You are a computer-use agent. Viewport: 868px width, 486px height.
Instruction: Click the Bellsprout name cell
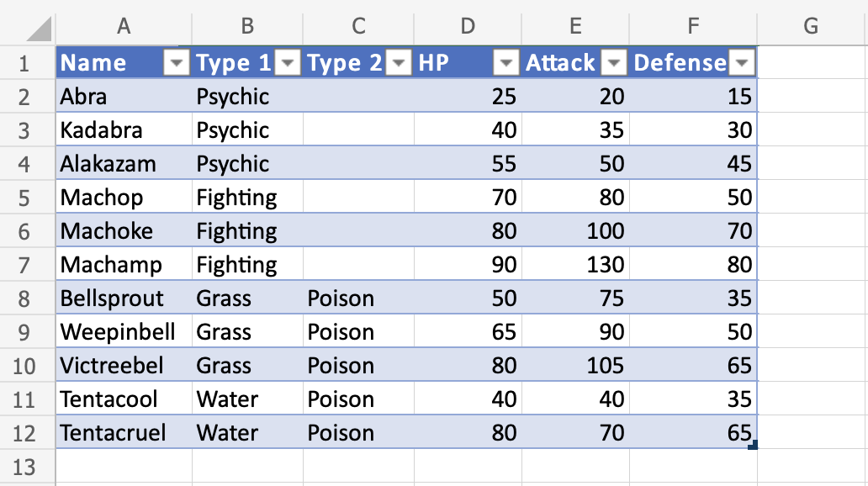[124, 298]
